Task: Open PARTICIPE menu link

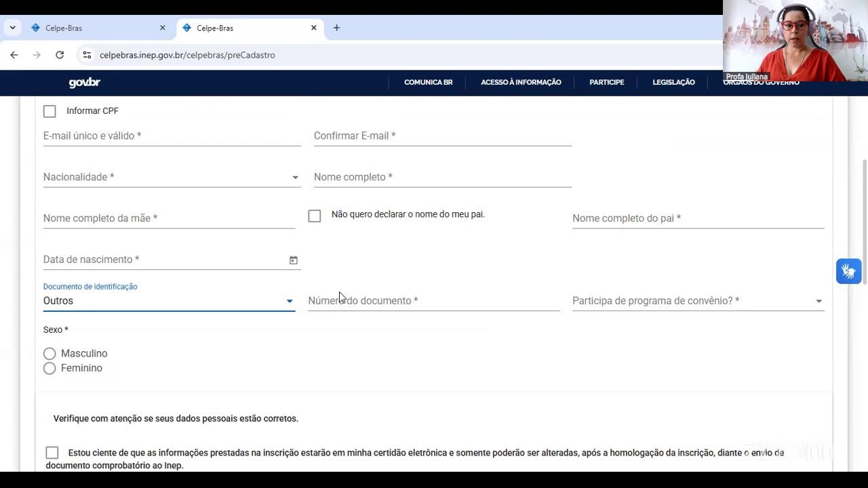Action: (x=606, y=82)
